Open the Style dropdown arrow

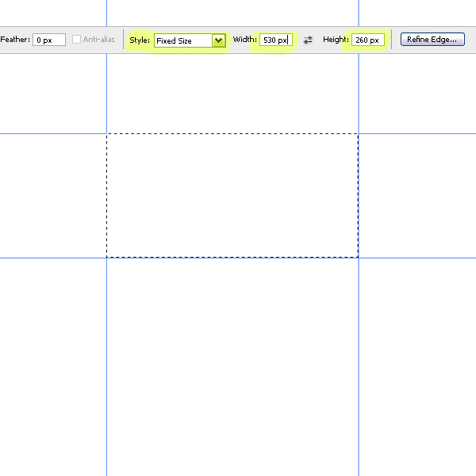coord(219,40)
